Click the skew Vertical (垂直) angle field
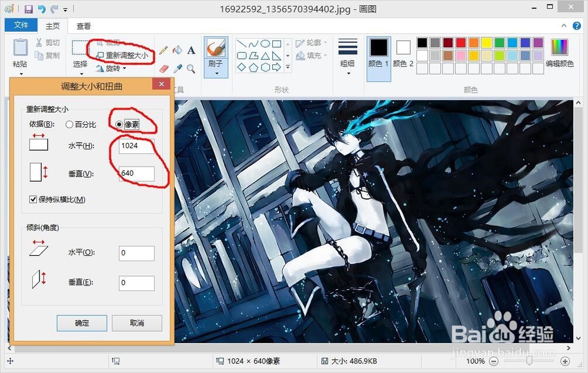This screenshot has width=588, height=373. pyautogui.click(x=136, y=283)
